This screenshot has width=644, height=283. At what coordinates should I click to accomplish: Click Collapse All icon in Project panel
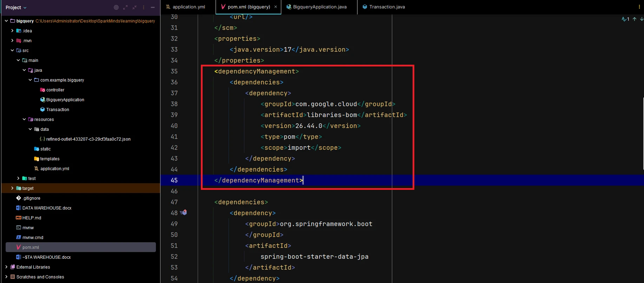(x=134, y=7)
